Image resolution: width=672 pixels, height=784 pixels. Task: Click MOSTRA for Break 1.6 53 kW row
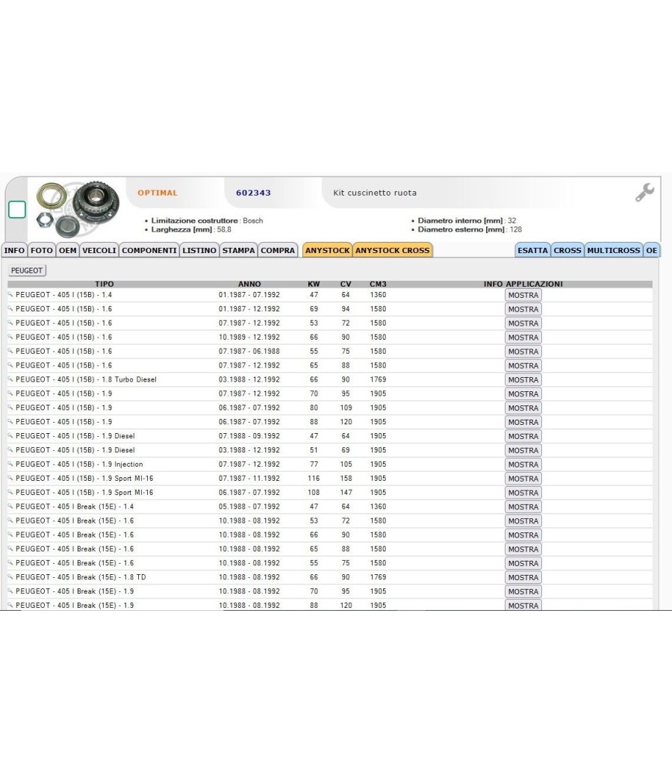click(523, 520)
